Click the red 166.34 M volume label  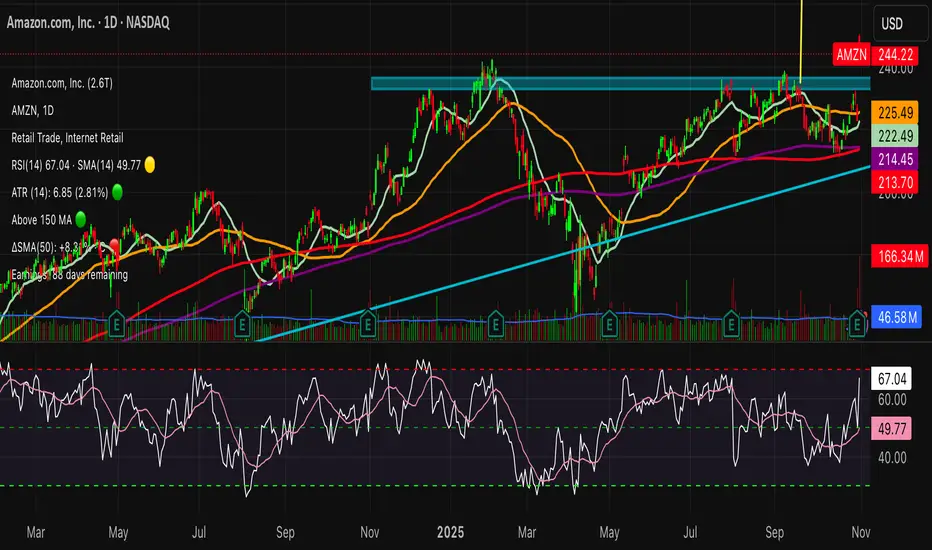coord(900,256)
